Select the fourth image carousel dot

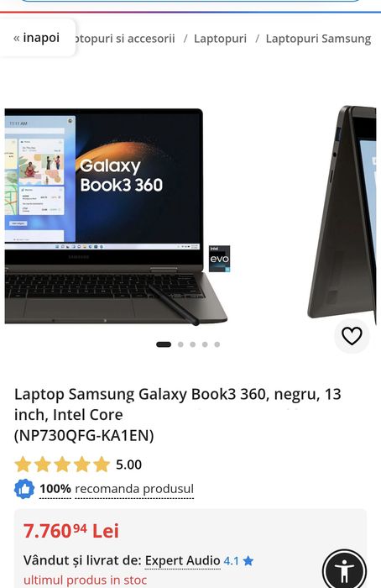pyautogui.click(x=205, y=344)
